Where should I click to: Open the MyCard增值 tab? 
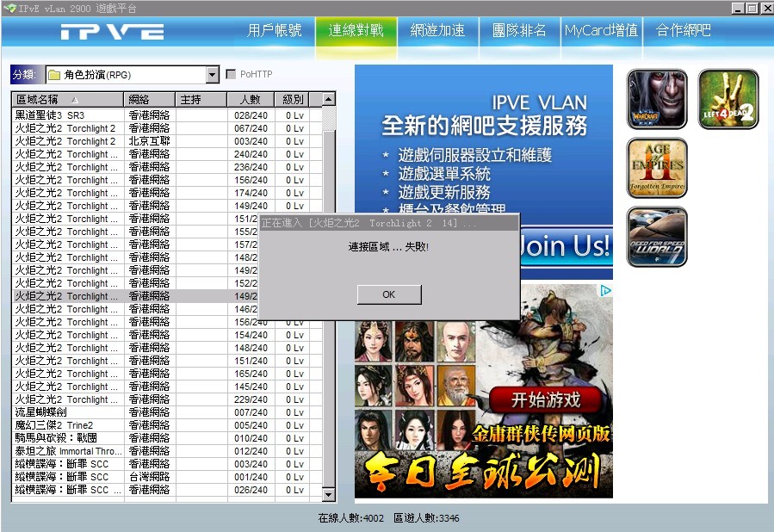coord(601,31)
